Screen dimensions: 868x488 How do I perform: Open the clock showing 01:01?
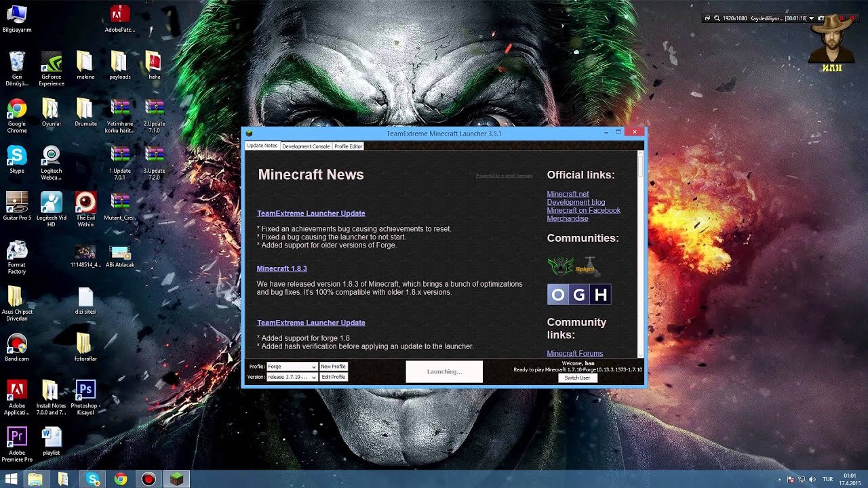850,479
